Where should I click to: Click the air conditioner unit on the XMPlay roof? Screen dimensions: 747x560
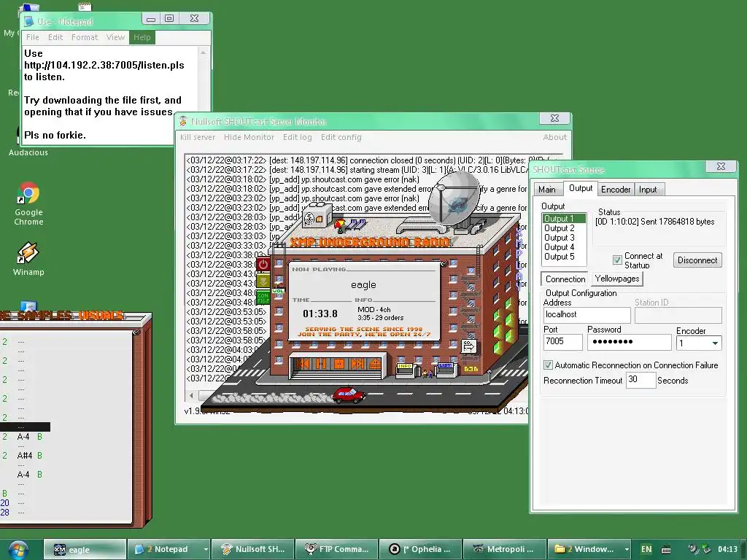click(x=317, y=217)
